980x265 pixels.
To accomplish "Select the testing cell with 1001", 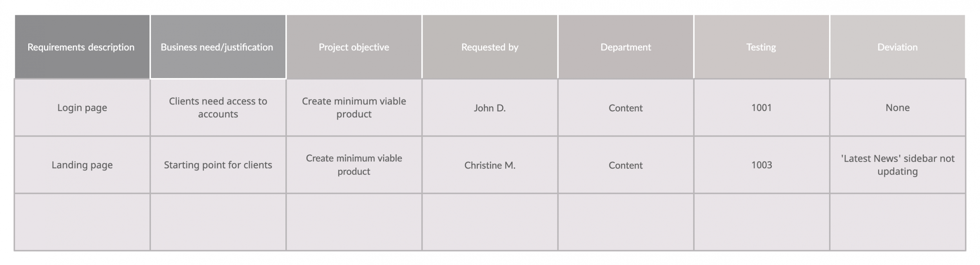I will click(x=762, y=108).
